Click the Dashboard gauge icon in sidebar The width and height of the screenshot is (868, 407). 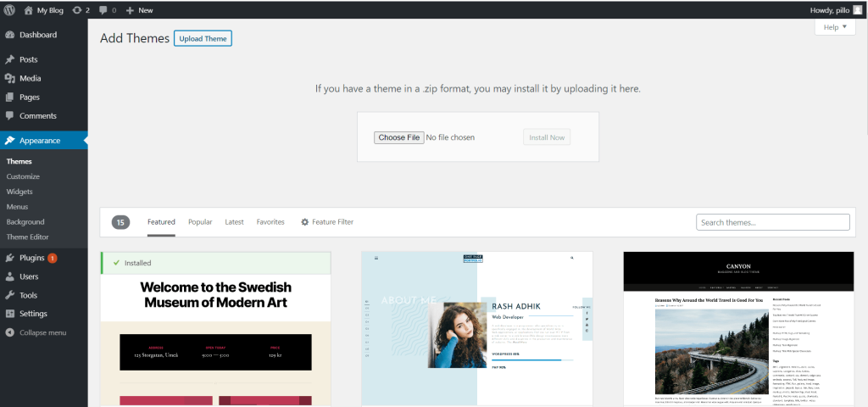pyautogui.click(x=9, y=35)
